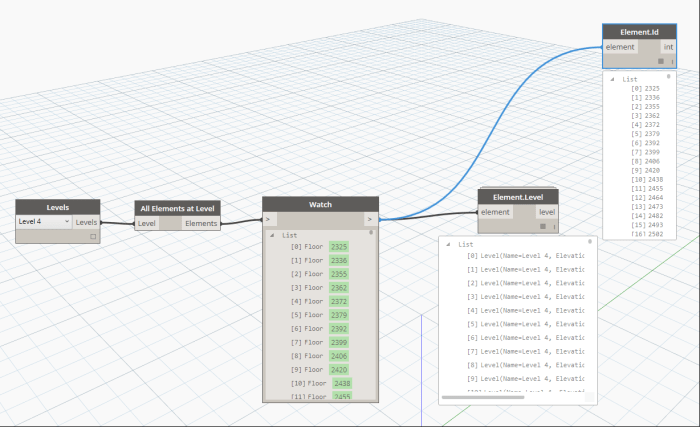Toggle preview icon at bottom of Element.Id node
This screenshot has height=427, width=700.
click(659, 61)
